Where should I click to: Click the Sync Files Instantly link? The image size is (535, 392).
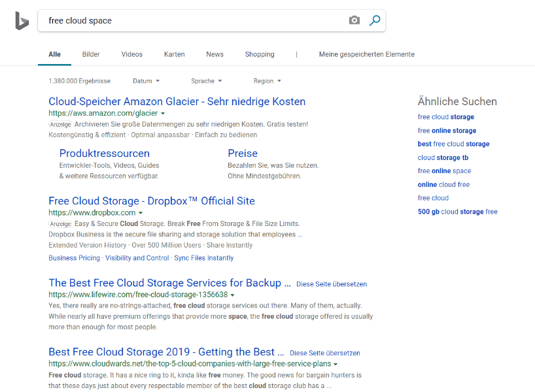[x=203, y=258]
